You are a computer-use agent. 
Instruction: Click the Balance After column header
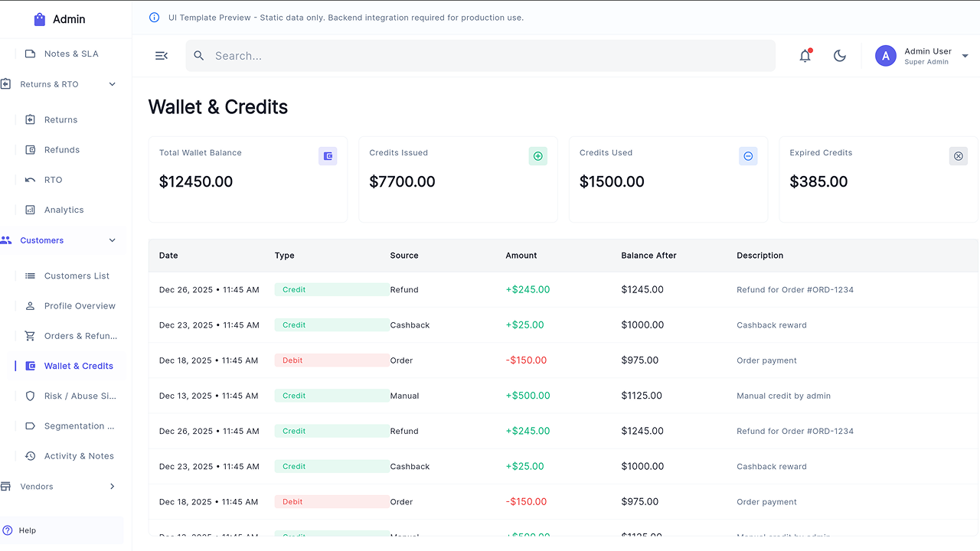[649, 256]
